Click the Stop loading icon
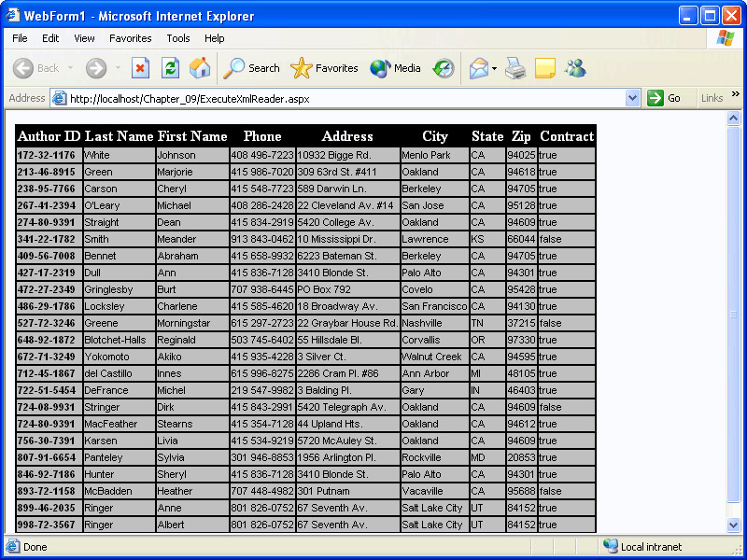Viewport: 747px width, 560px height. (140, 68)
